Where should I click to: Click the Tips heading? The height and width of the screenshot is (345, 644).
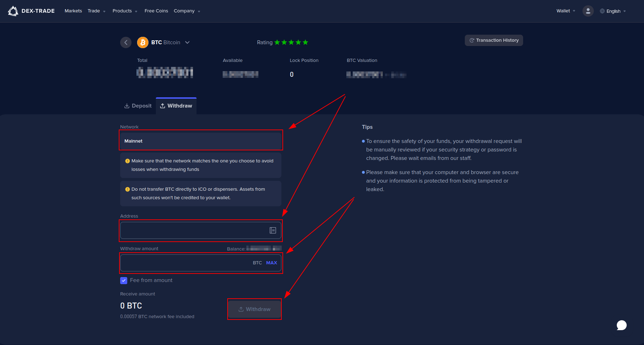367,127
